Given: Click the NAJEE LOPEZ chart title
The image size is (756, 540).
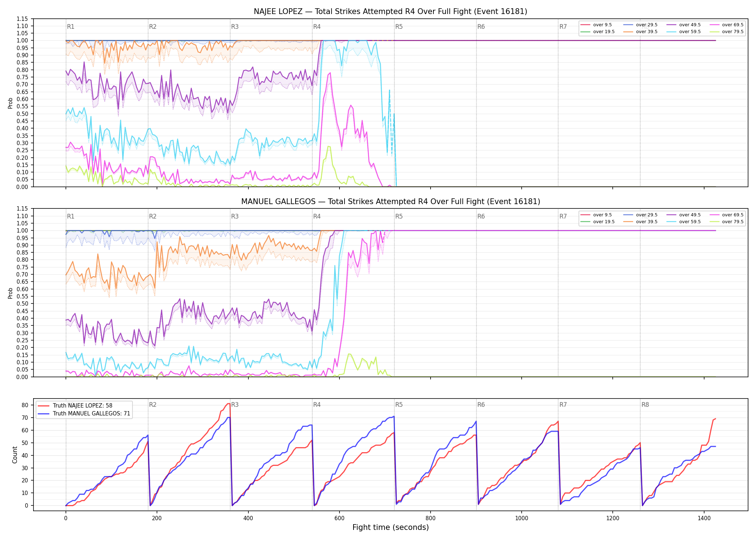Looking at the screenshot, I should 391,12.
